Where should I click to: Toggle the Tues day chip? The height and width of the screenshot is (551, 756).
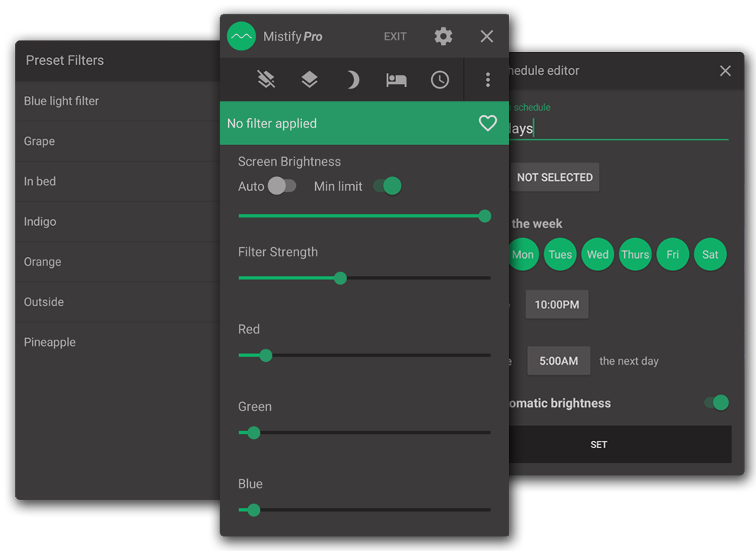pyautogui.click(x=560, y=254)
